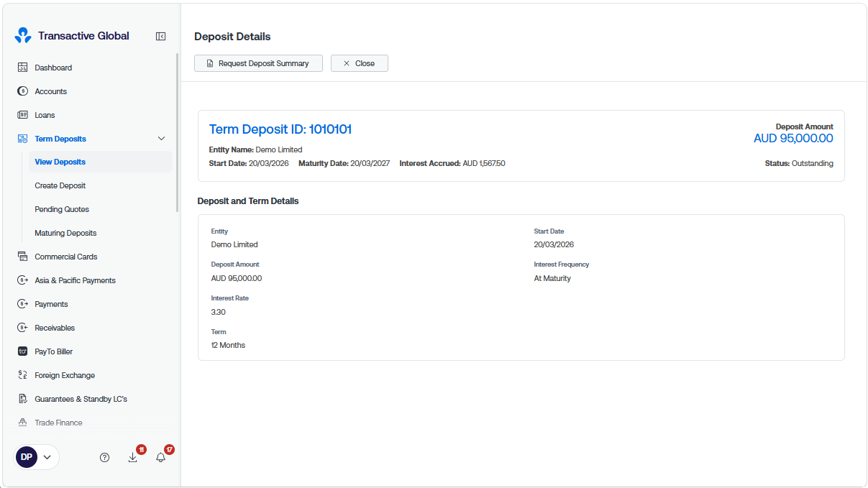Viewport: 868px width, 488px height.
Task: Click the Dashboard icon in sidebar
Action: pyautogui.click(x=22, y=68)
